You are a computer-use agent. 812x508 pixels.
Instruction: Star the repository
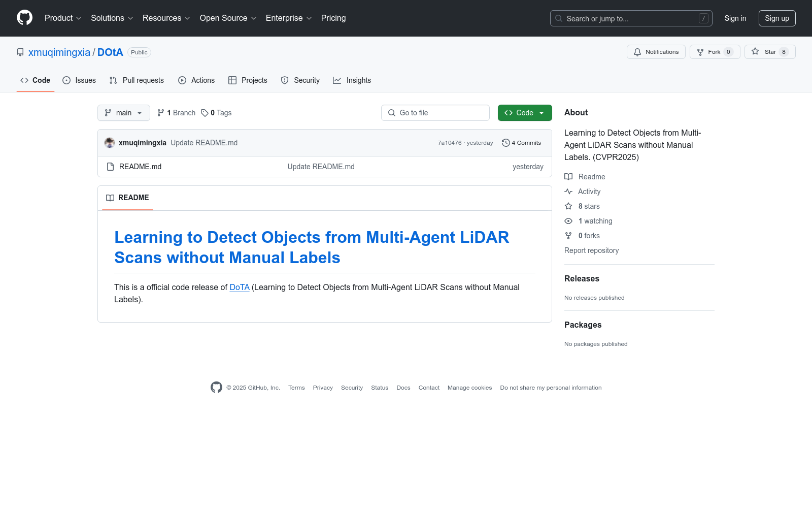tap(770, 52)
